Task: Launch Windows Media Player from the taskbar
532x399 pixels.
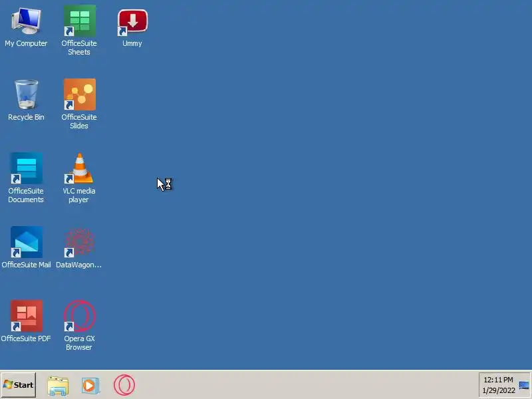Action: coord(90,386)
